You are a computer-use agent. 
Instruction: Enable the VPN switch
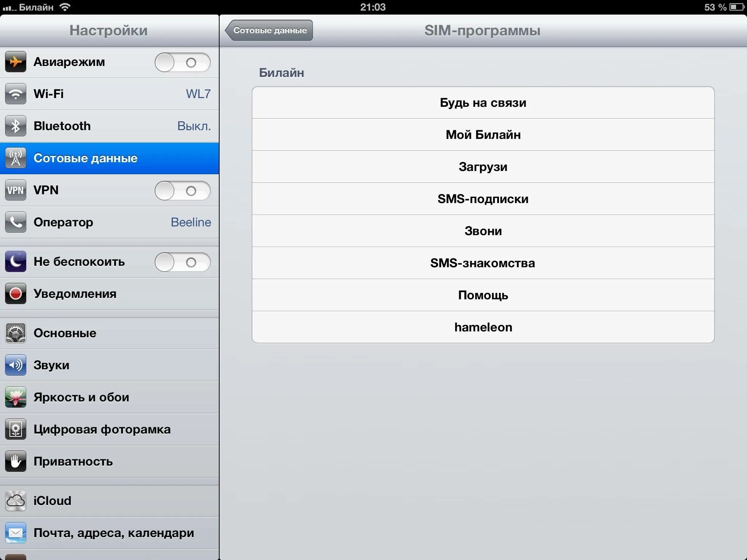(182, 191)
